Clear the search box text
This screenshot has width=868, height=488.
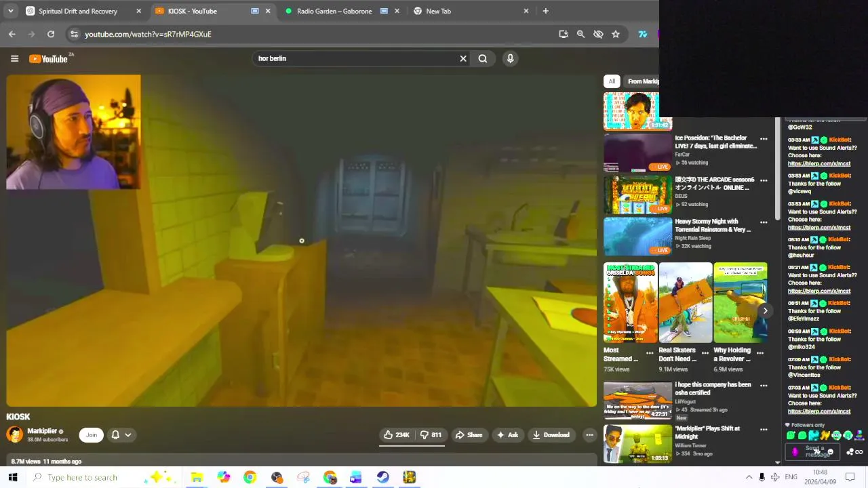[x=463, y=58]
